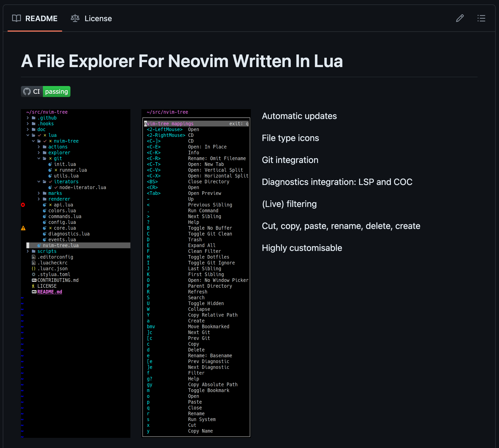Expand the .github folder chevron
This screenshot has height=448, width=499.
point(28,118)
